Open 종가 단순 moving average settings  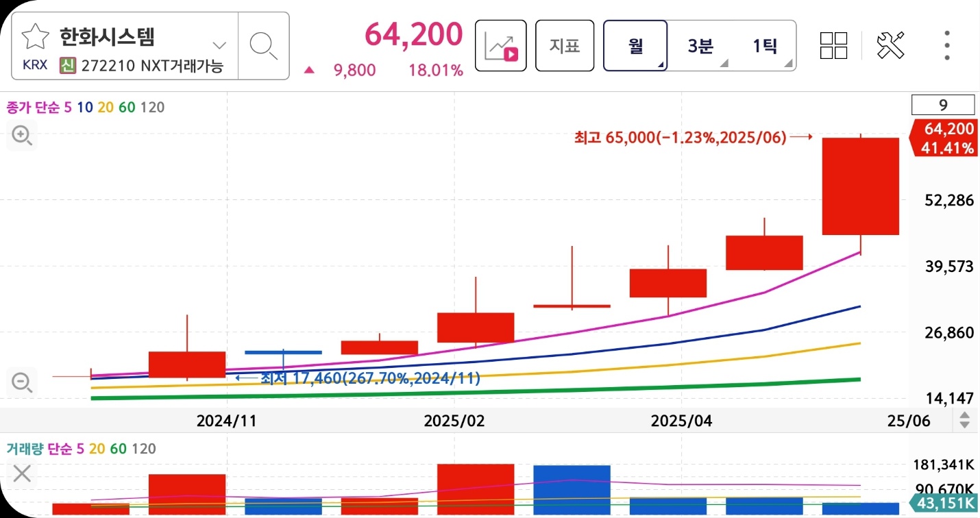[x=33, y=107]
